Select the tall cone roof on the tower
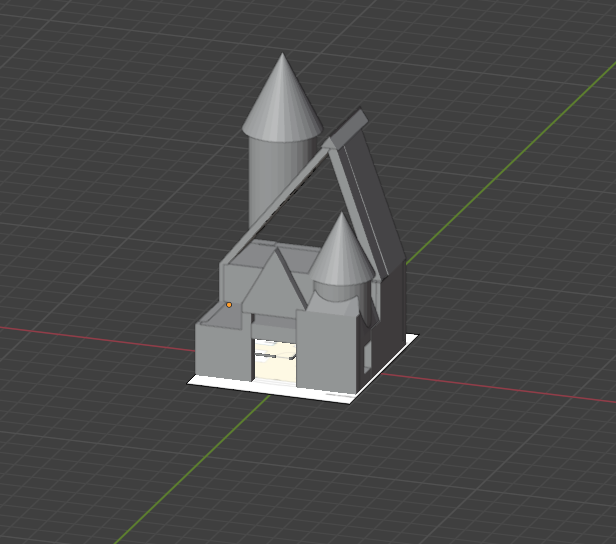The width and height of the screenshot is (616, 544). pos(282,100)
